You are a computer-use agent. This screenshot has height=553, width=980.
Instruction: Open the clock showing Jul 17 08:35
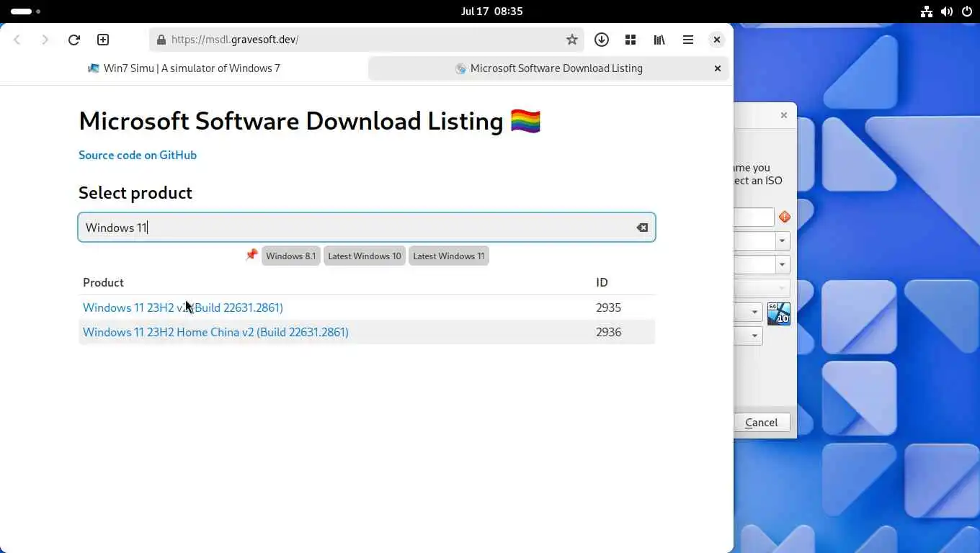(x=492, y=12)
